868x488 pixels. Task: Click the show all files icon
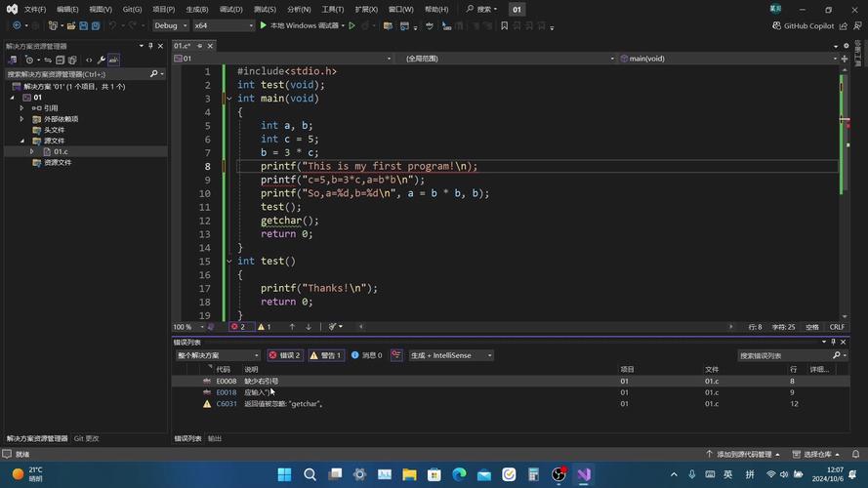(72, 60)
